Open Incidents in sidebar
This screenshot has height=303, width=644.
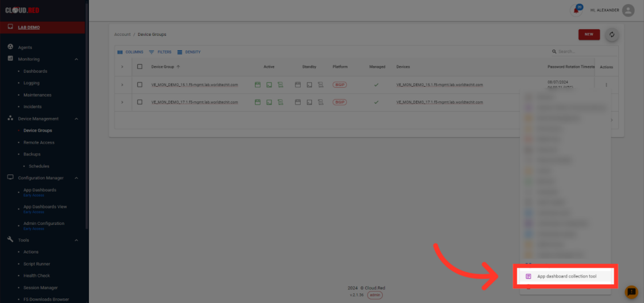pos(33,107)
